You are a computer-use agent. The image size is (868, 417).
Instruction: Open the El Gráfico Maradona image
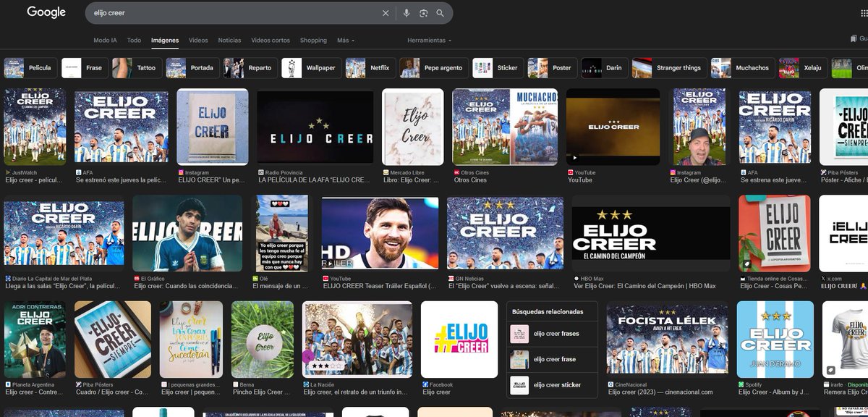(x=187, y=233)
